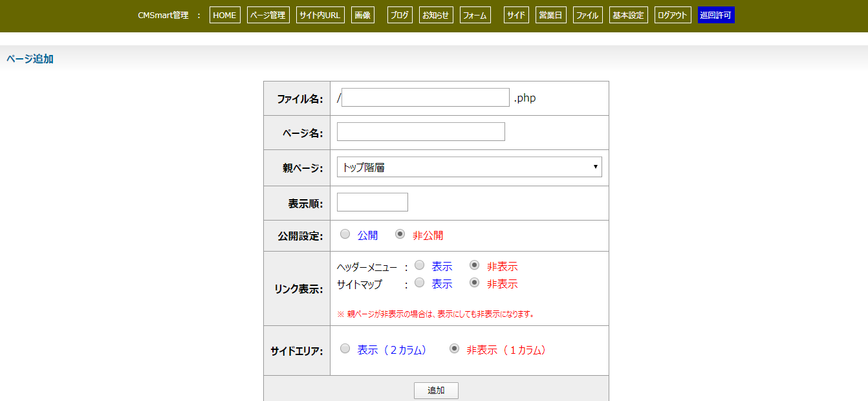Focus the 表示順 input box
The height and width of the screenshot is (401, 868).
click(x=372, y=202)
